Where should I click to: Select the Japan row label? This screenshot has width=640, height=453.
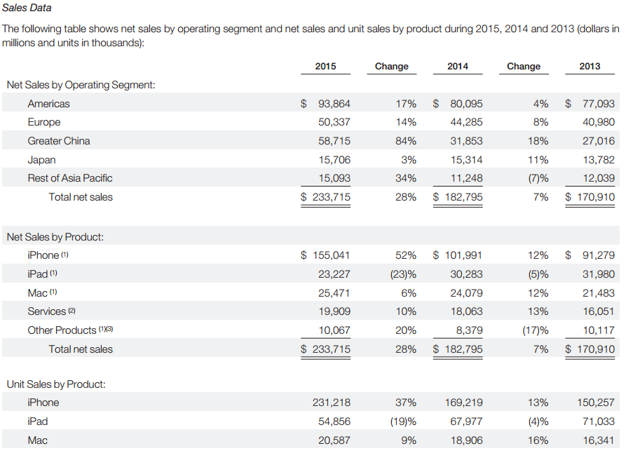tap(42, 160)
